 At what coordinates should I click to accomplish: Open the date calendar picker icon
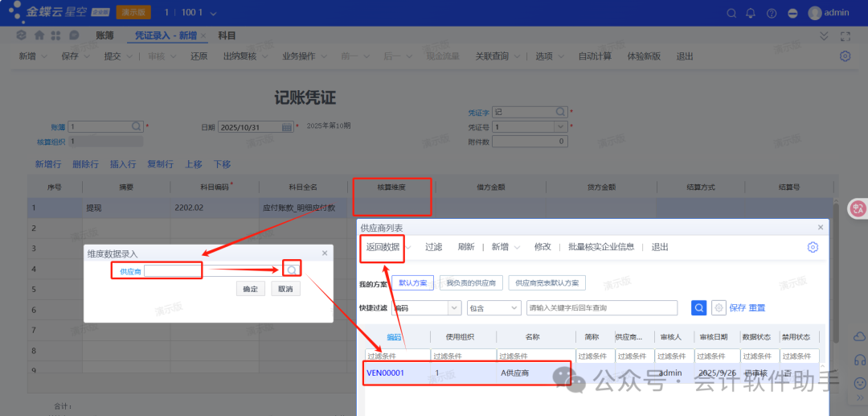coord(287,127)
